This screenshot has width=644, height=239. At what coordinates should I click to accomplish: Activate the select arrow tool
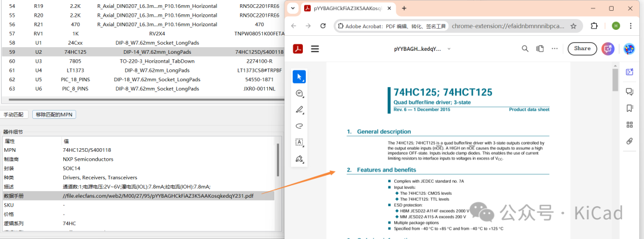299,77
